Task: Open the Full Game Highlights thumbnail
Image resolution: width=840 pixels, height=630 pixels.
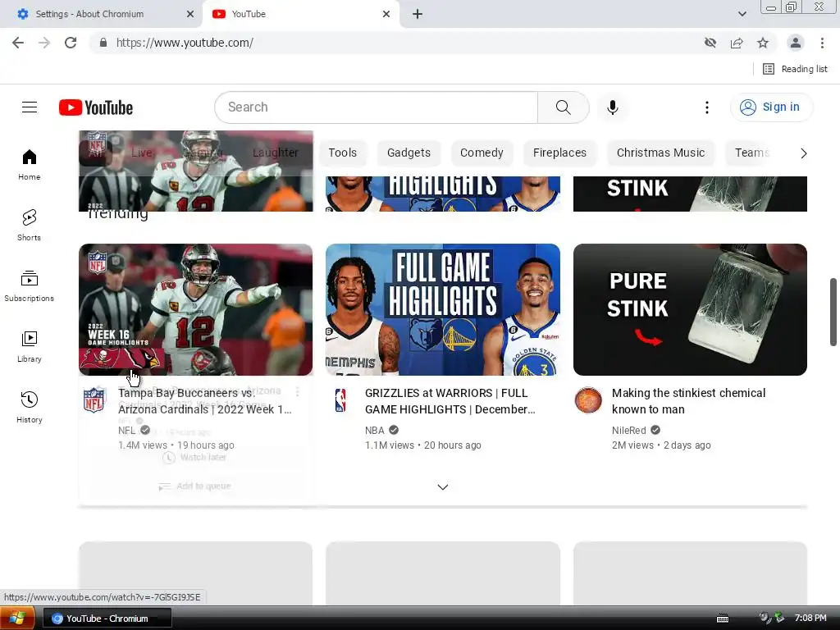Action: click(442, 309)
